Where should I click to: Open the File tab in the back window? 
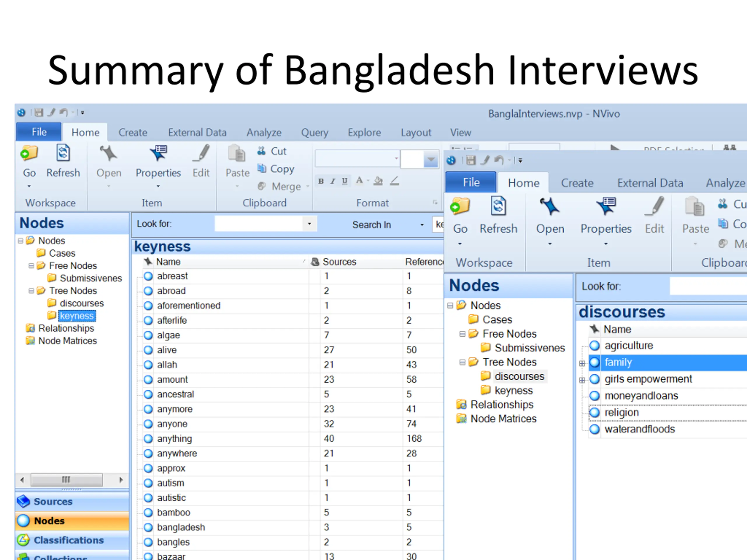[39, 132]
